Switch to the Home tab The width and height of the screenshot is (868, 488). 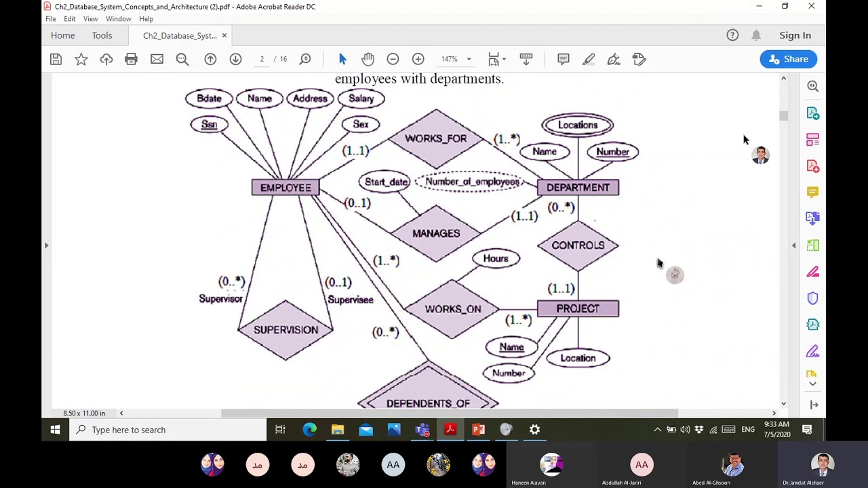(62, 35)
